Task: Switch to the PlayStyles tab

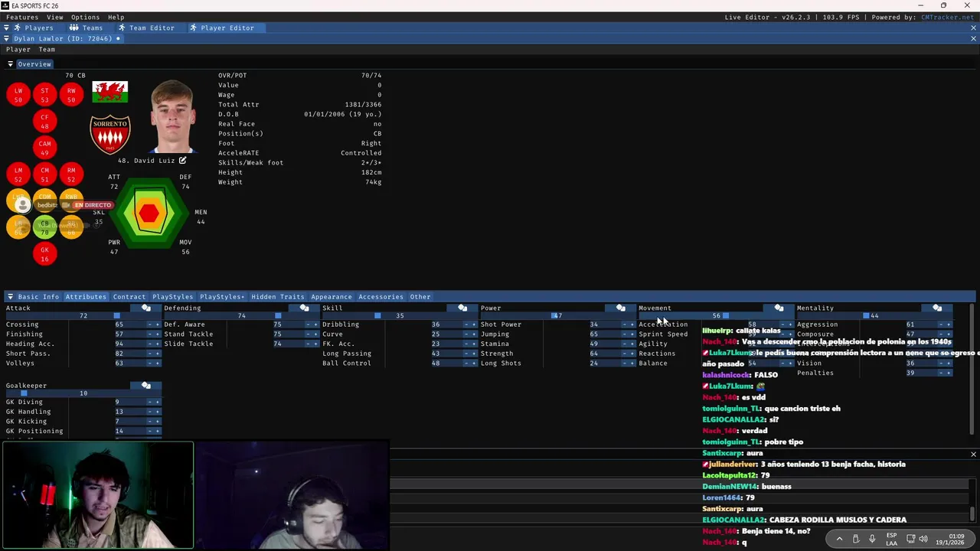Action: click(x=172, y=297)
